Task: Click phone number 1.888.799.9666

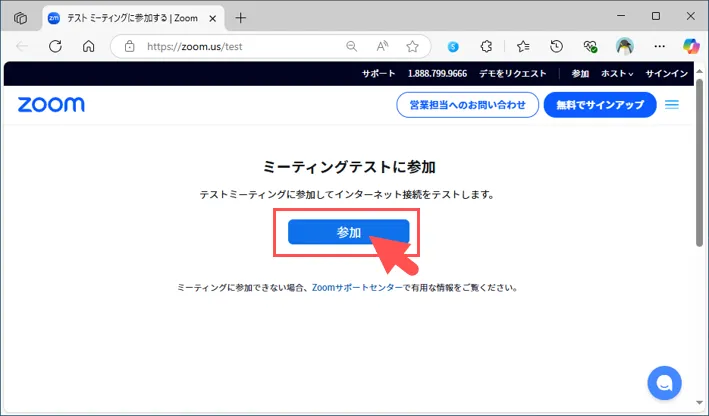Action: click(437, 74)
